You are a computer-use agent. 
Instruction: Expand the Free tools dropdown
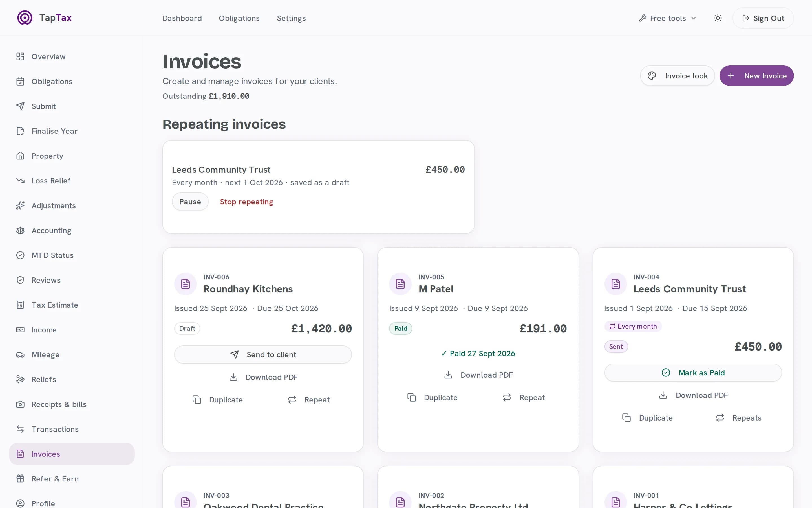point(668,18)
